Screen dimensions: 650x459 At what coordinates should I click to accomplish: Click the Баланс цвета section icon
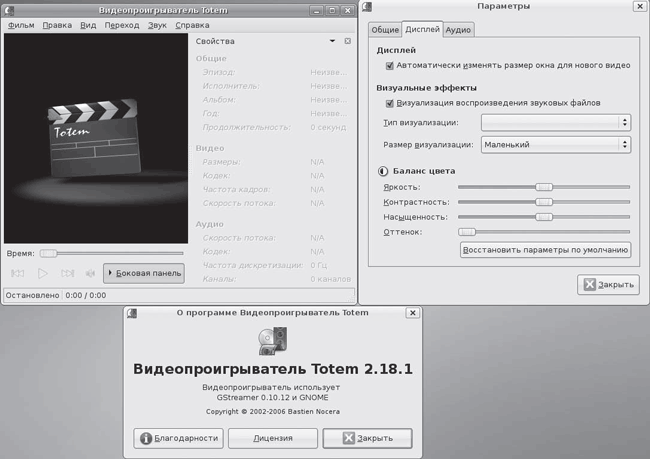(x=382, y=169)
